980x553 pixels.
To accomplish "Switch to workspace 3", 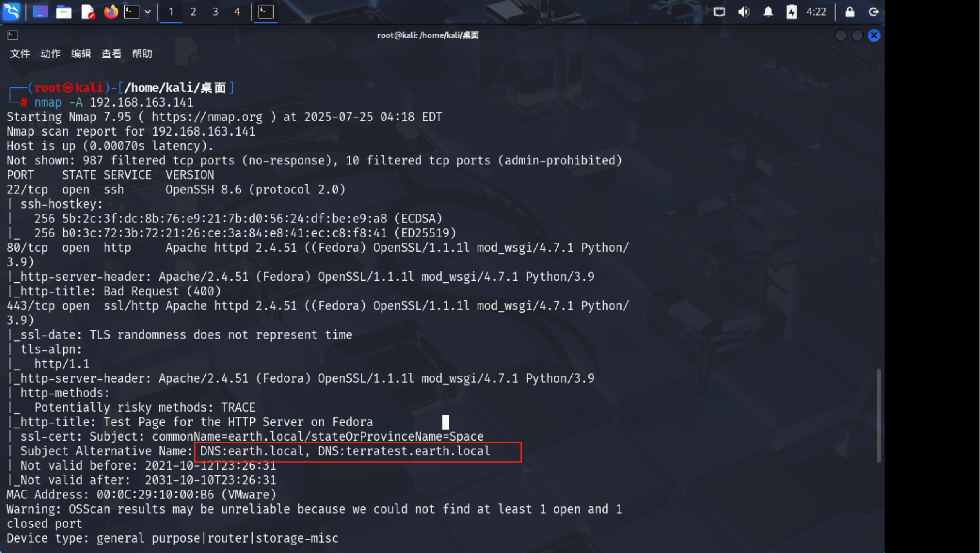I will pyautogui.click(x=215, y=12).
